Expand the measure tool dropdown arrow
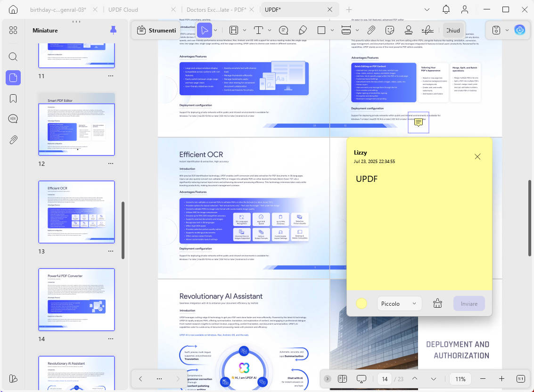The height and width of the screenshot is (392, 534). (x=357, y=30)
